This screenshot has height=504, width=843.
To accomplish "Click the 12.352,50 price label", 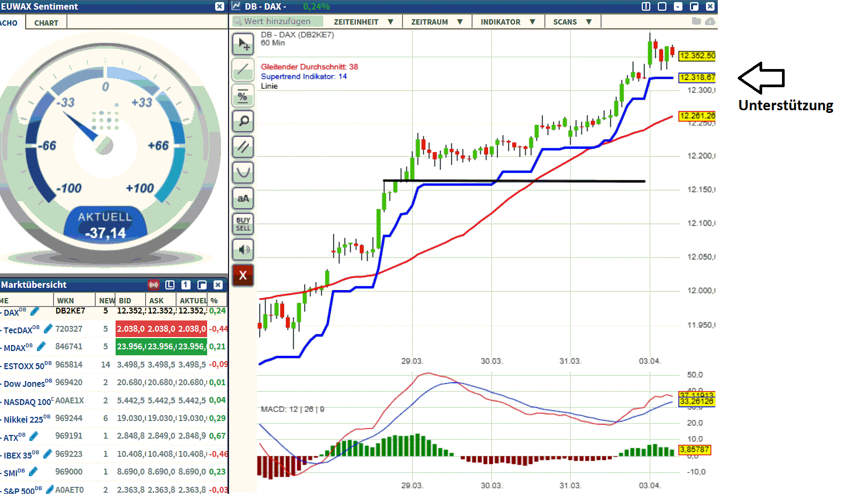I will click(x=697, y=56).
